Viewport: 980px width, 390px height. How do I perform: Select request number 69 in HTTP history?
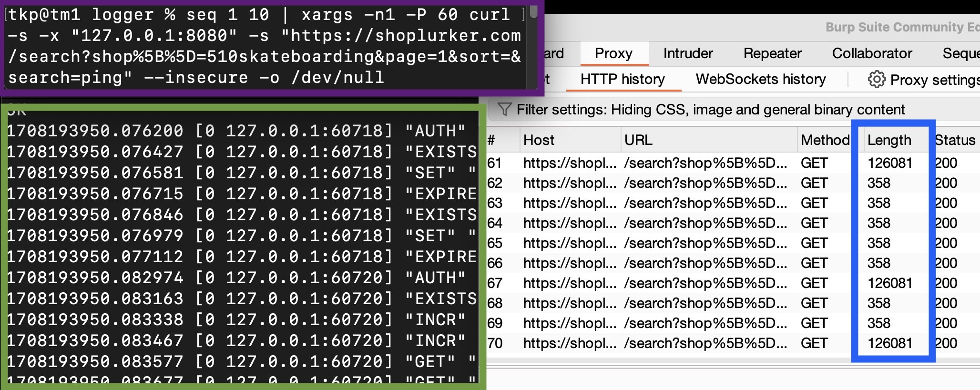[495, 323]
